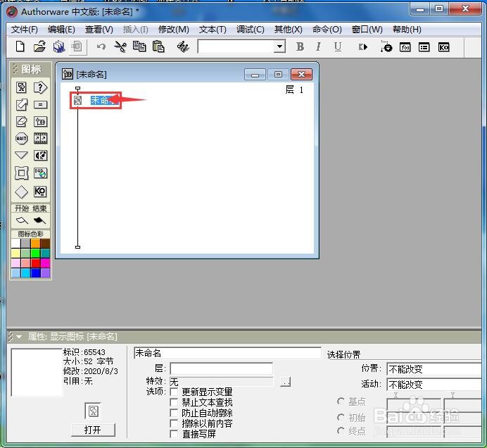Viewport: 487px width, 448px height.
Task: Open the 位置 dropdown field
Action: coord(434,369)
